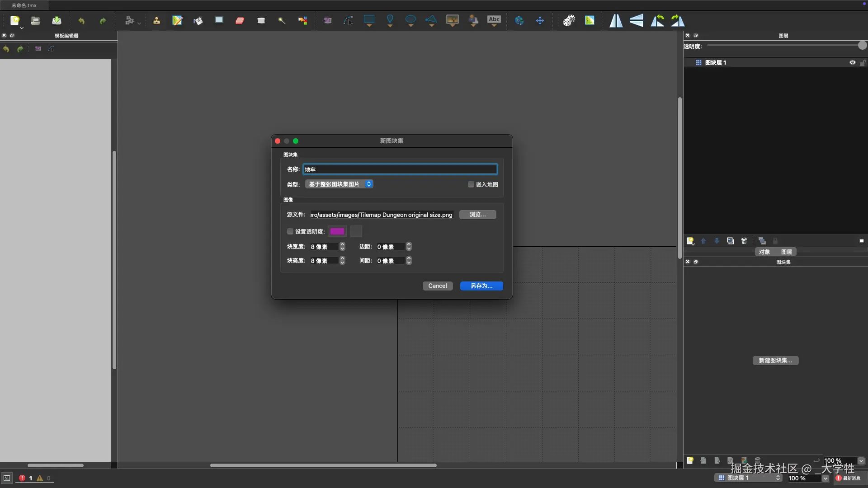Select the Eraser tool
Image resolution: width=868 pixels, height=488 pixels.
pyautogui.click(x=240, y=20)
